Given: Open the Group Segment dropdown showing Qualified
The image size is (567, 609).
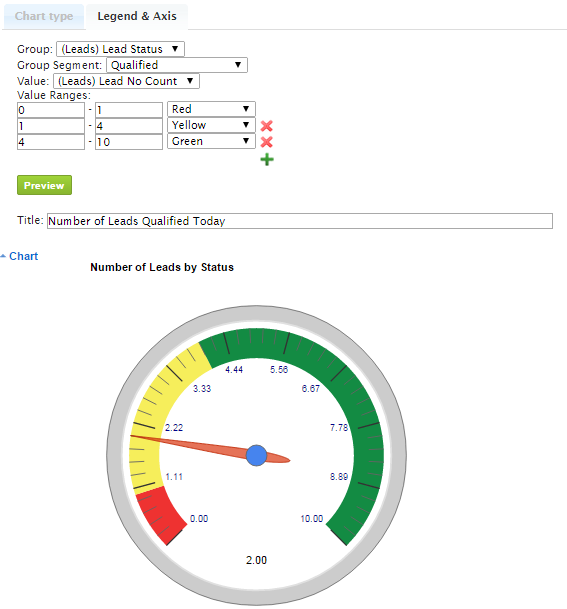Looking at the screenshot, I should [177, 65].
